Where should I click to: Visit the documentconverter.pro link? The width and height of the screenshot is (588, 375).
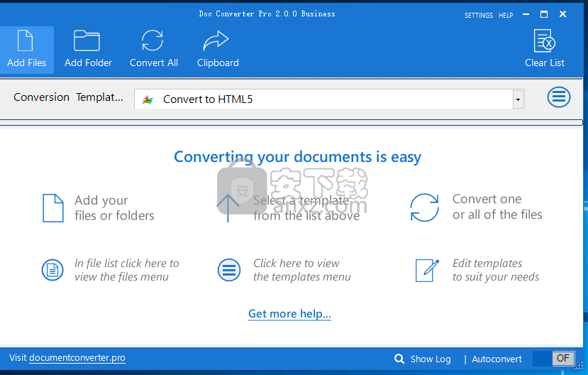click(x=77, y=358)
